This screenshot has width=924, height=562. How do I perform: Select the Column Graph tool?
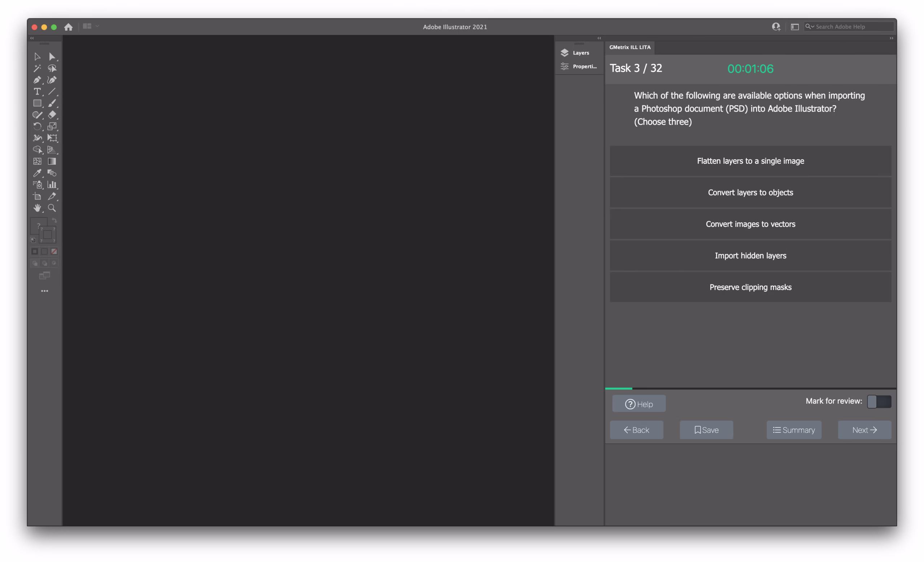(x=52, y=185)
